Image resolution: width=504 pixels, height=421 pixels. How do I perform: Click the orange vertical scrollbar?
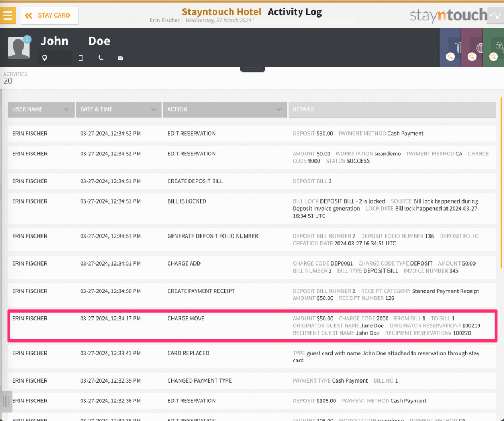click(501, 183)
